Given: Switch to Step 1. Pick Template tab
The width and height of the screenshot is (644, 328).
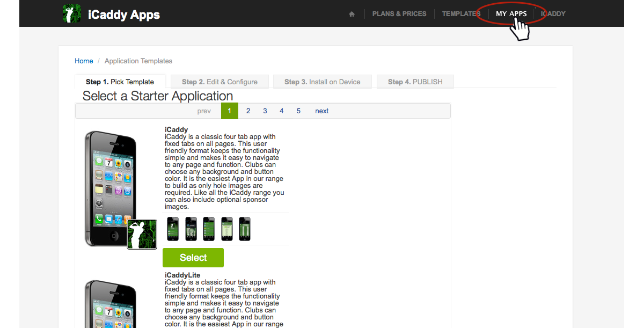Looking at the screenshot, I should pyautogui.click(x=120, y=82).
